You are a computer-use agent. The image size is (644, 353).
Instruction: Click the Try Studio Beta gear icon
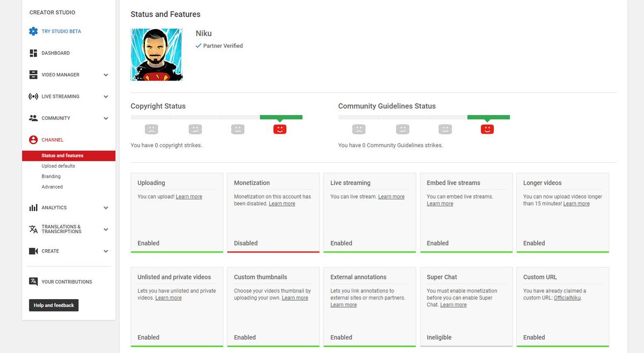(33, 31)
